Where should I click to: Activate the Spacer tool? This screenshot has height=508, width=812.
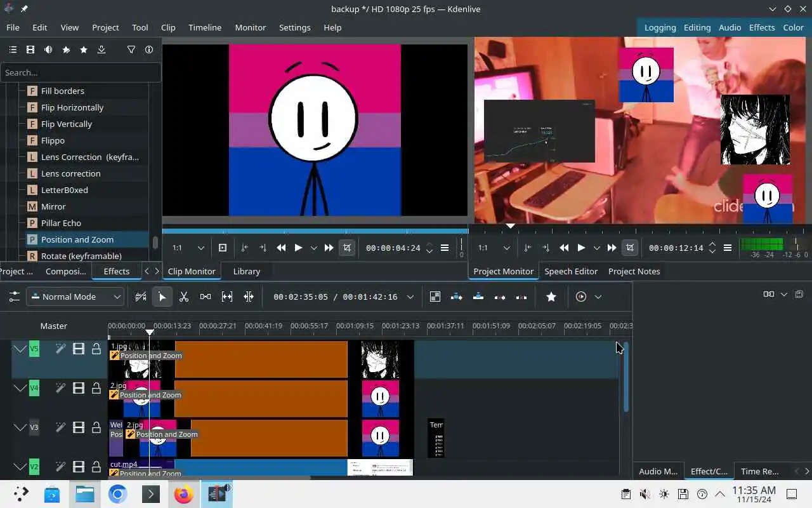(x=206, y=297)
